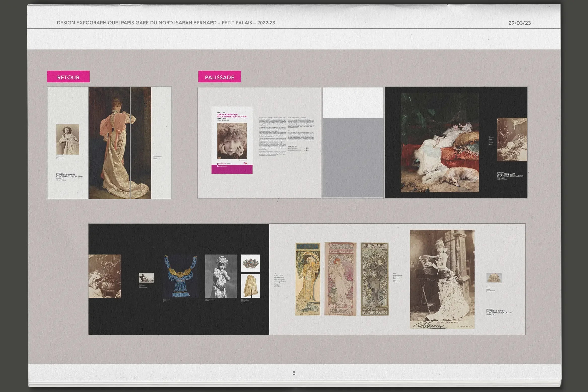Select the jeweled crown image
The width and height of the screenshot is (588, 392).
[251, 263]
